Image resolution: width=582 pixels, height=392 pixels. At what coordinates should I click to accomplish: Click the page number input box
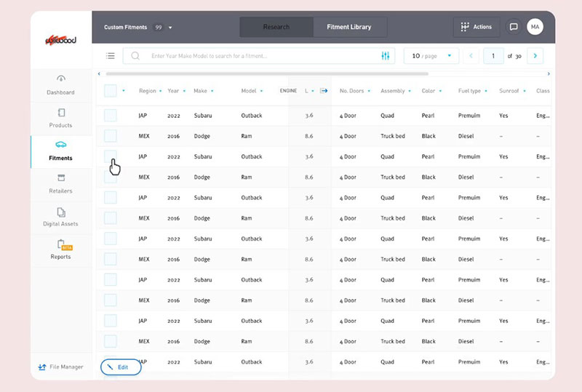point(493,56)
